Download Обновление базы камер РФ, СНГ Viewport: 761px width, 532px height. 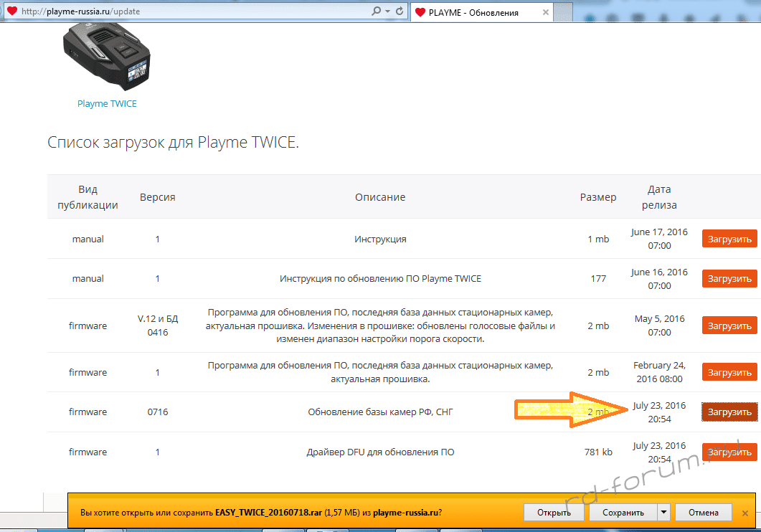[729, 412]
